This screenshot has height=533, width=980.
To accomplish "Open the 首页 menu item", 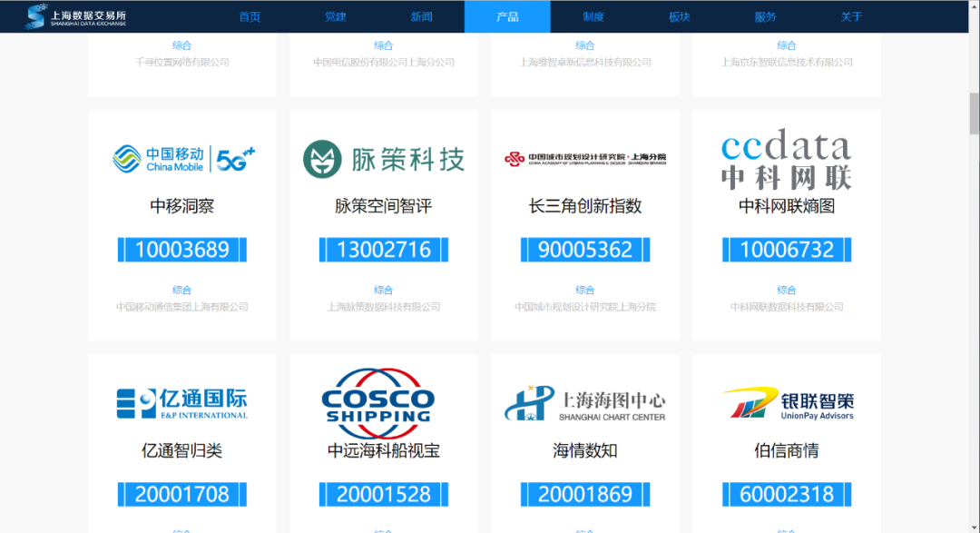I will [x=250, y=17].
